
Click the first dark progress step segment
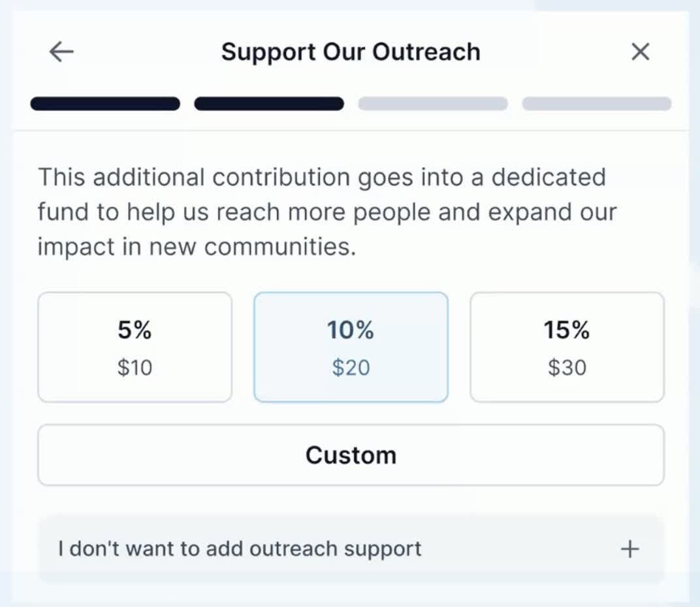click(x=105, y=104)
